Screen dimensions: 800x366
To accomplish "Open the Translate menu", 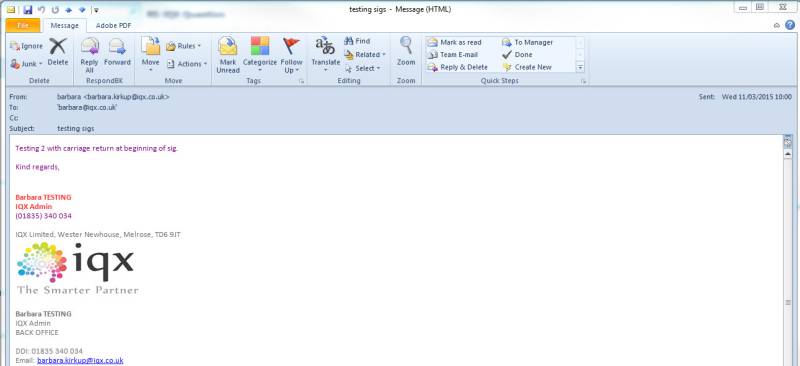I will pos(326,55).
